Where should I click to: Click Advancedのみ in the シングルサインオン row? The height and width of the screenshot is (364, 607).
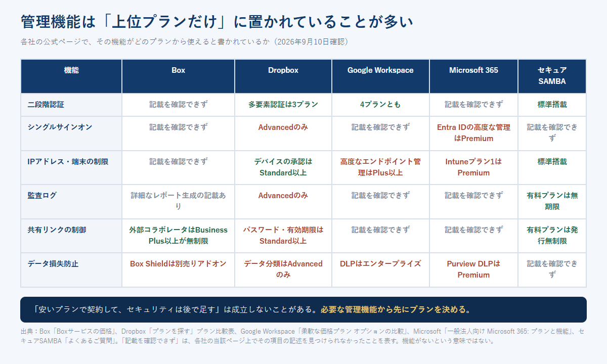click(x=283, y=127)
